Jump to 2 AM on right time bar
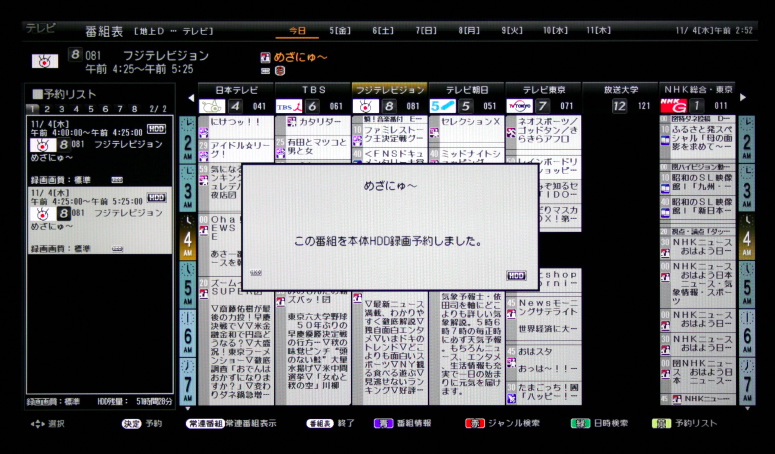 click(x=746, y=140)
